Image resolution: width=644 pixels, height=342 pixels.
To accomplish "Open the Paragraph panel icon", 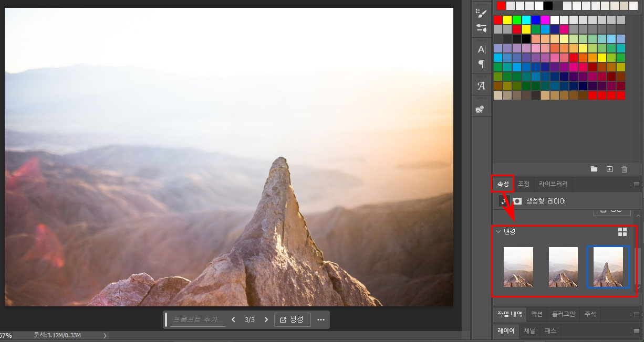I will coord(481,64).
